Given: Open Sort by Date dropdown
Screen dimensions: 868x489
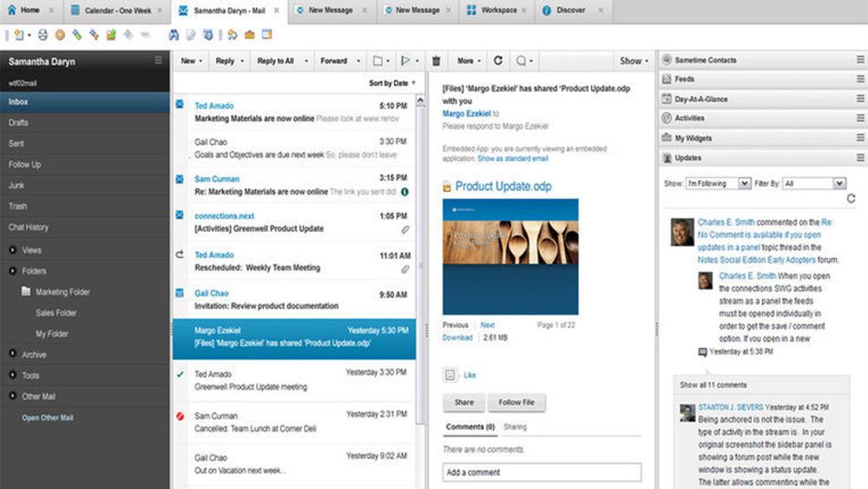Looking at the screenshot, I should 392,83.
